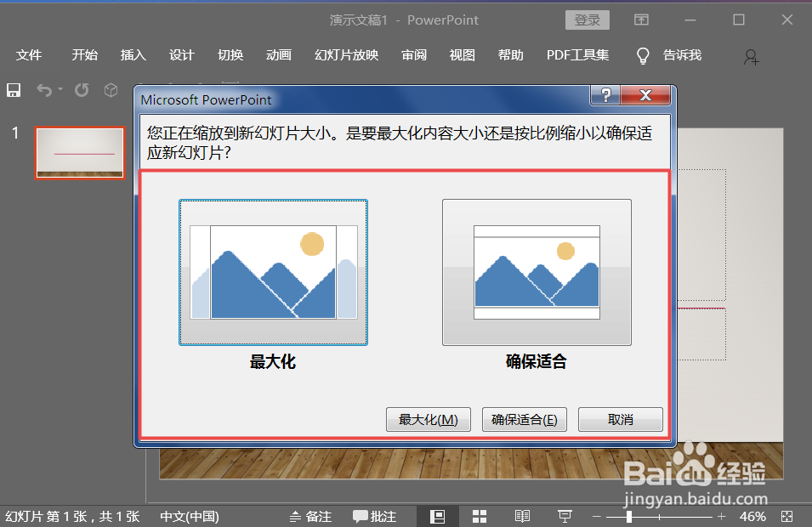Click the zoom slider handle

point(628,516)
